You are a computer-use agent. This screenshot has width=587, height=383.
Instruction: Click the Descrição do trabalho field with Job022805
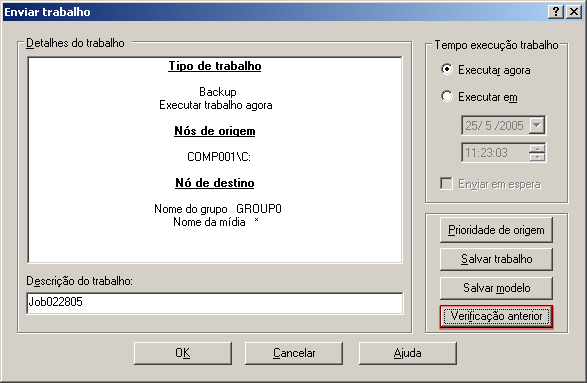click(215, 303)
